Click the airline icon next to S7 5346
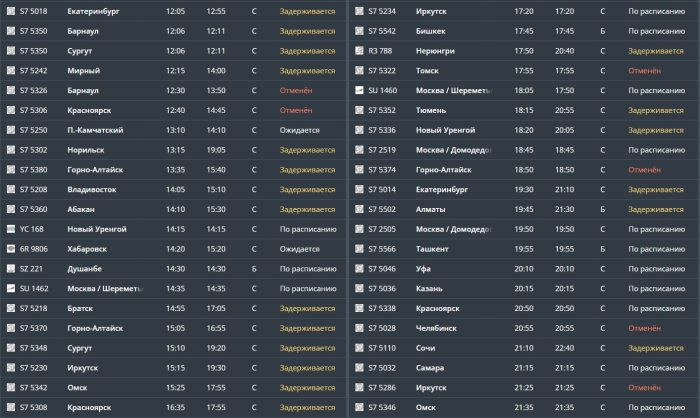The image size is (700, 418). pyautogui.click(x=359, y=407)
